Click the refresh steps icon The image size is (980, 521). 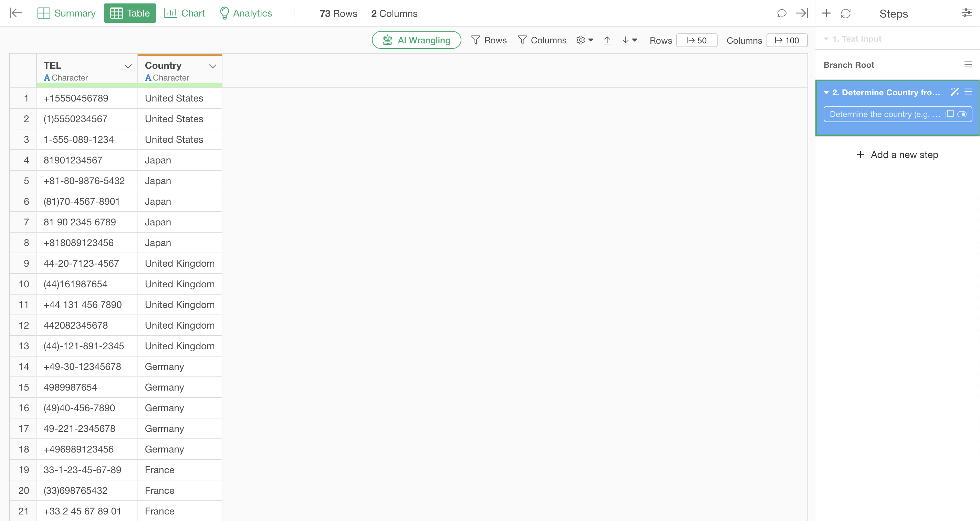click(x=845, y=14)
